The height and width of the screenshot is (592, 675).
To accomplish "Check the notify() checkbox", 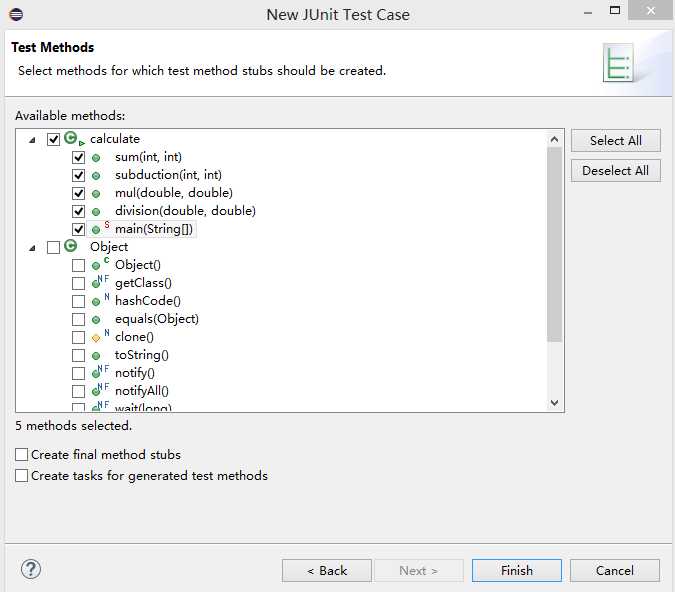I will (x=78, y=373).
